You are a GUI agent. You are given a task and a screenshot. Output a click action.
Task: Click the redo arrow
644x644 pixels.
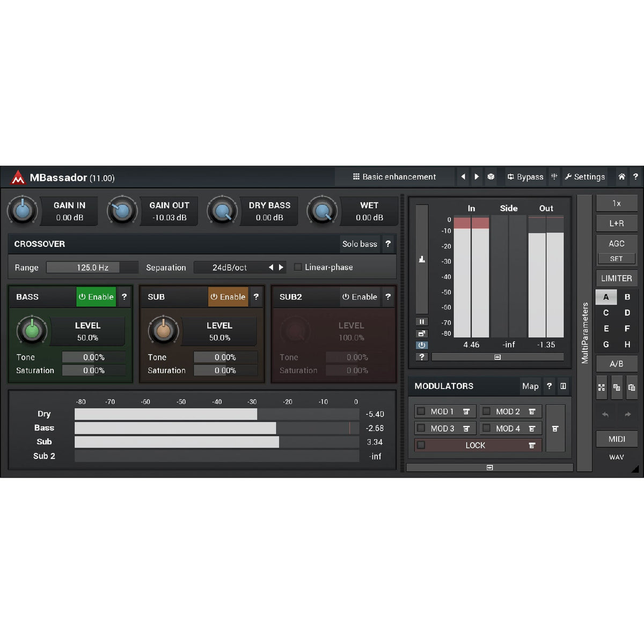point(627,414)
